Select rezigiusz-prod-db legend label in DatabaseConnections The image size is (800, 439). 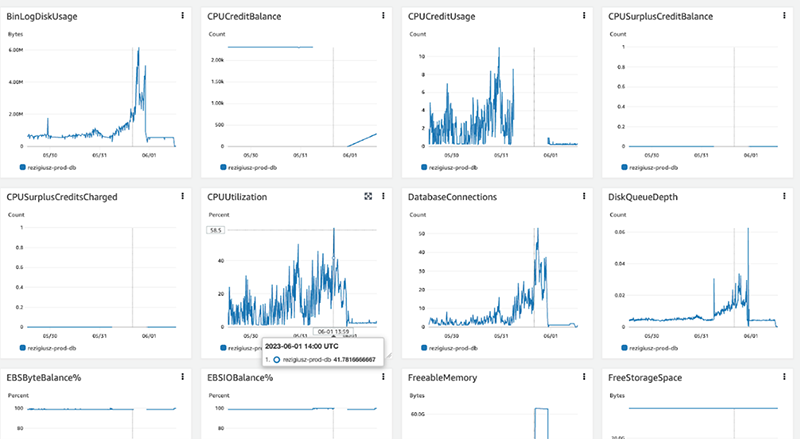[453, 348]
